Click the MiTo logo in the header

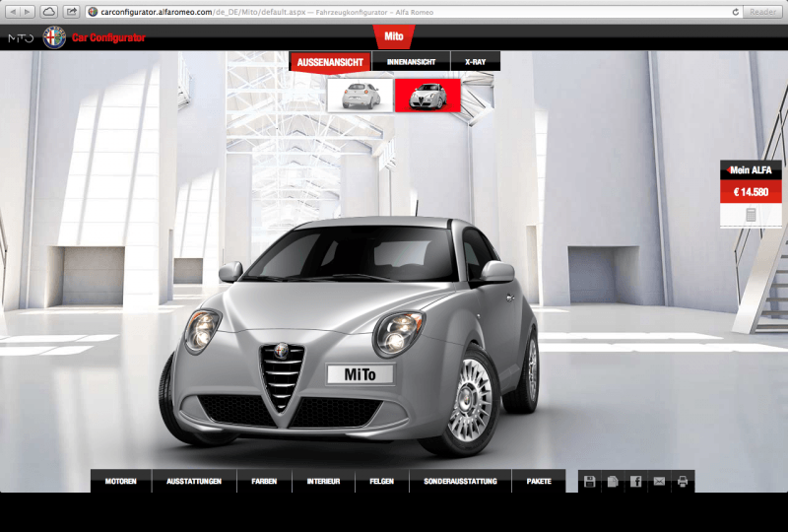[x=21, y=37]
